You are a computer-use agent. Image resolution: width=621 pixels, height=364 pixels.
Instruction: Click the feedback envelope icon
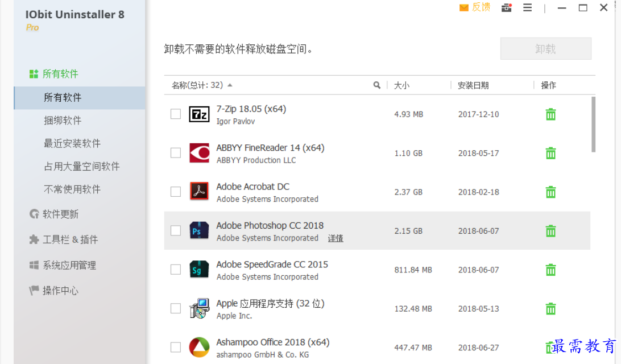pyautogui.click(x=464, y=7)
